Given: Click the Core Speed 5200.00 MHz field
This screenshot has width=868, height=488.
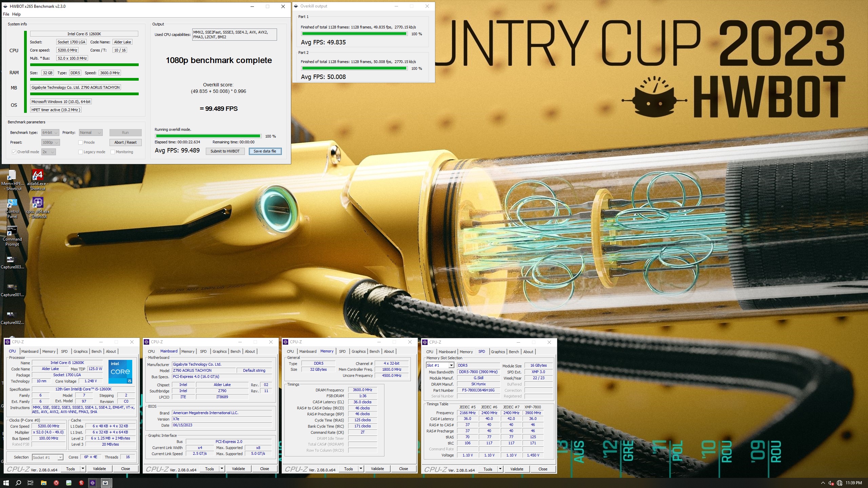Looking at the screenshot, I should pyautogui.click(x=48, y=426).
